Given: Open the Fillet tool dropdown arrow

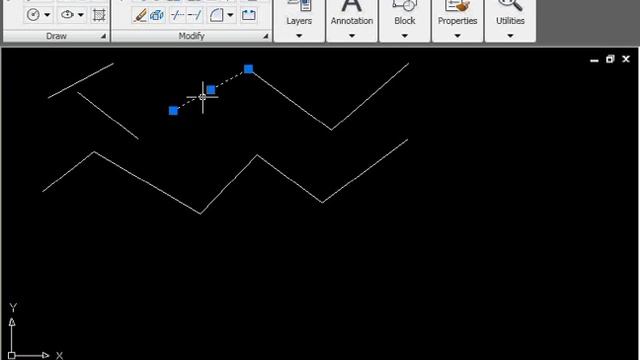Looking at the screenshot, I should [x=230, y=16].
